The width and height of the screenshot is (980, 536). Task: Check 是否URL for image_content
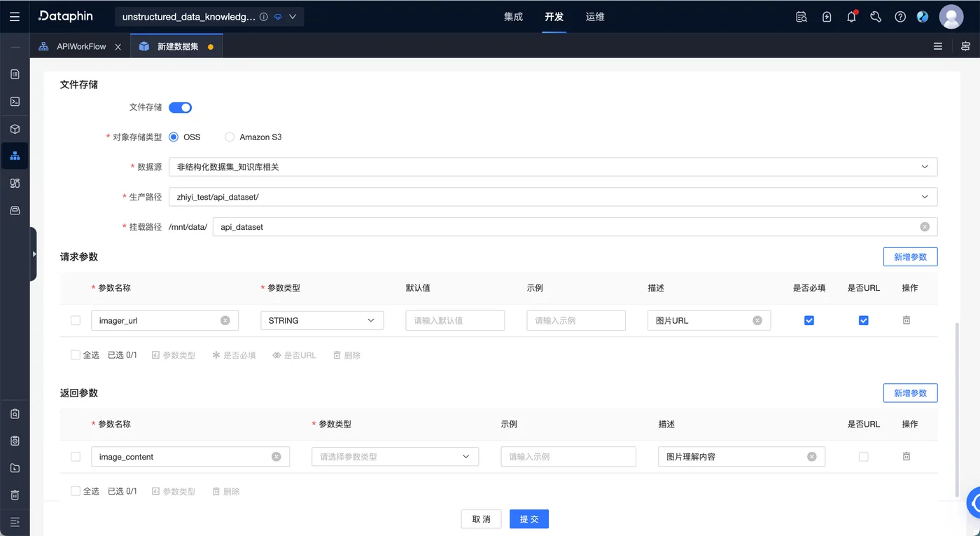pyautogui.click(x=863, y=456)
